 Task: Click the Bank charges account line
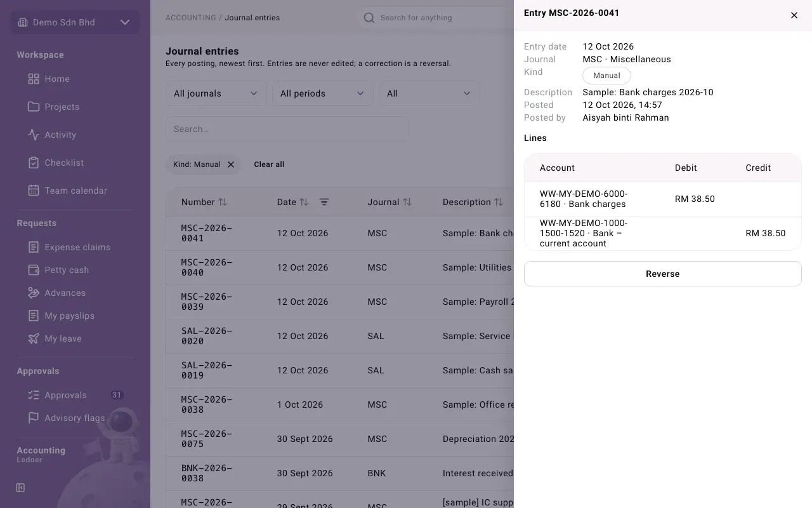click(663, 199)
